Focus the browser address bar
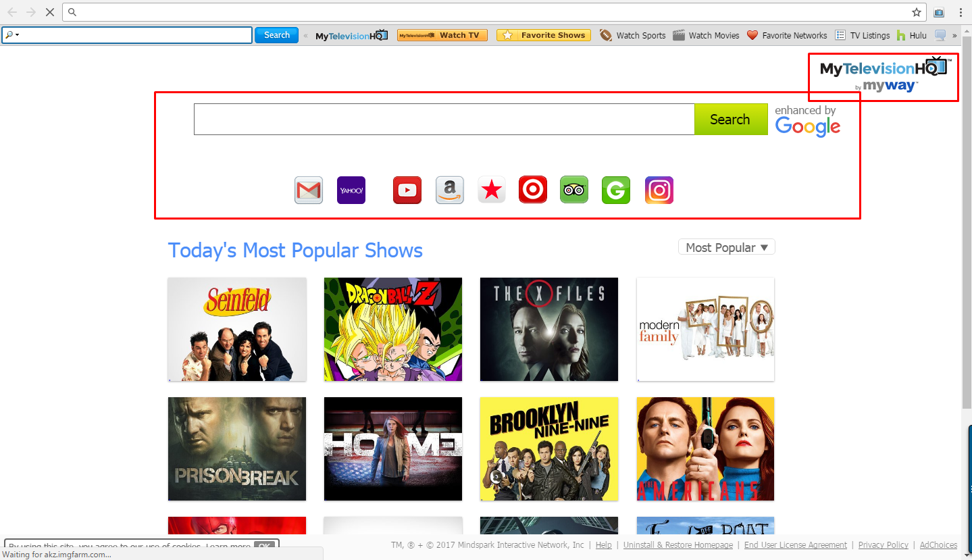Screen dimensions: 972x560 [496, 12]
